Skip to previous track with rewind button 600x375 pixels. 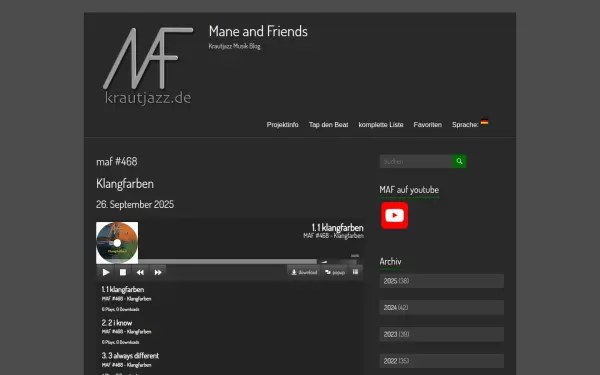click(x=140, y=272)
